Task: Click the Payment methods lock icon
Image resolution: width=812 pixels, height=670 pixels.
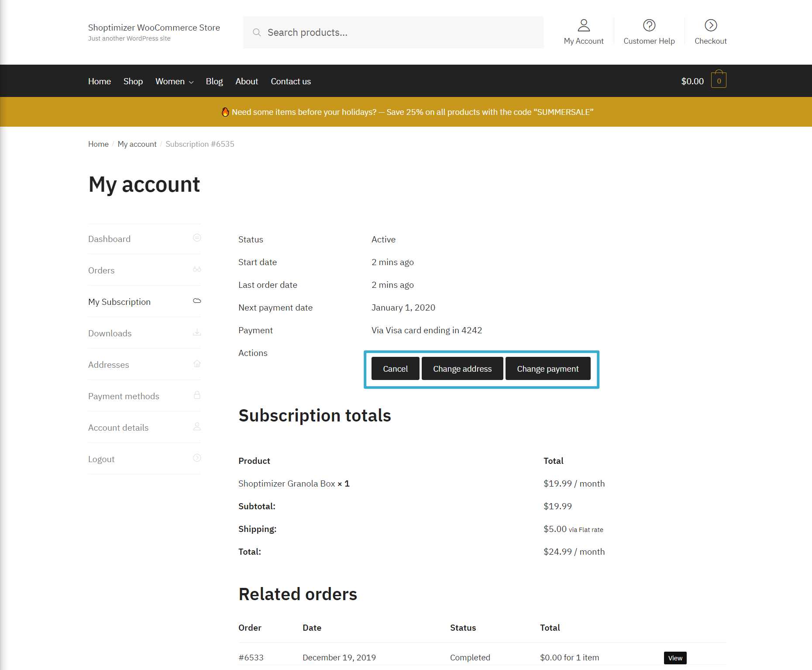Action: tap(197, 395)
